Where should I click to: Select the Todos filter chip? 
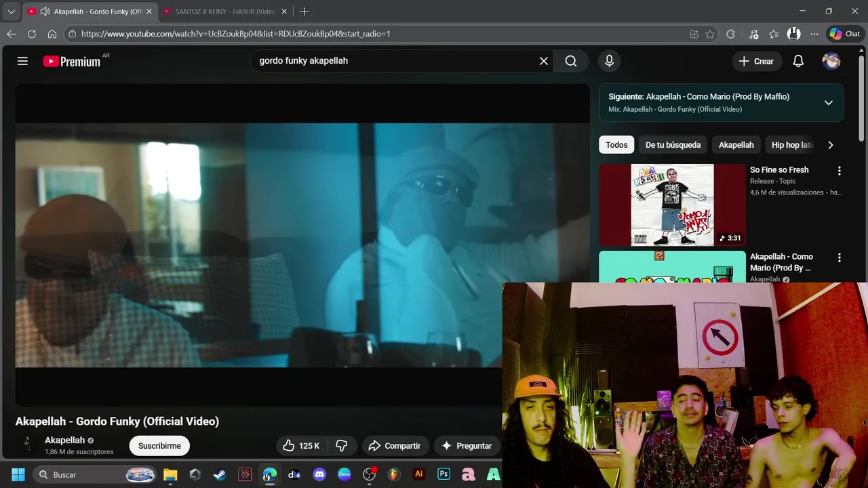[x=616, y=145]
